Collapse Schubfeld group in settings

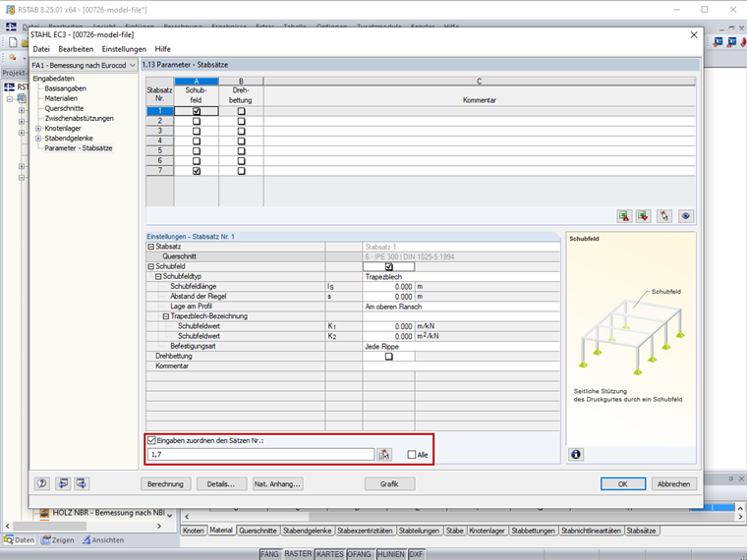pos(151,266)
